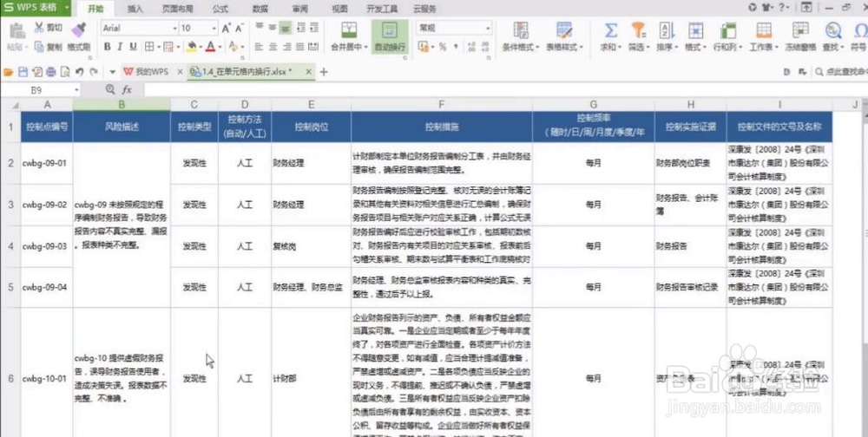Set vertical alignment to bottom
The image size is (868, 437).
pos(286,28)
